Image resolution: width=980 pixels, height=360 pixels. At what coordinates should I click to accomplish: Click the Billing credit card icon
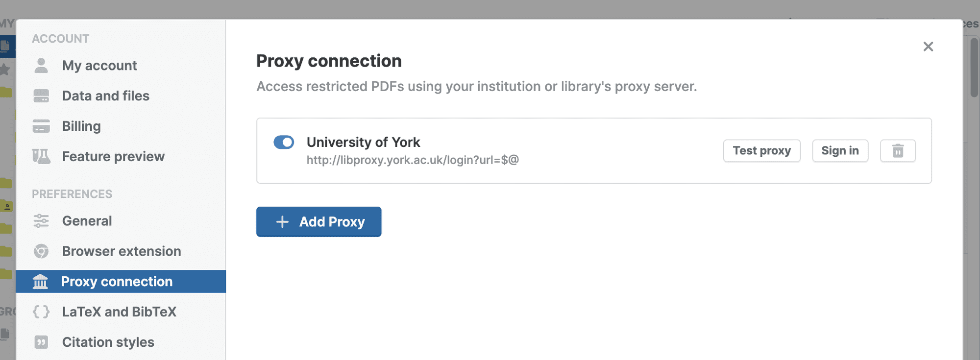41,126
